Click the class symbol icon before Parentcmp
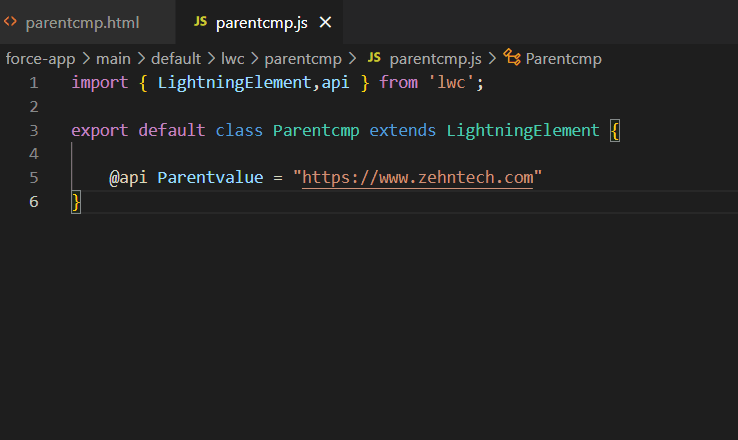Viewport: 738px width, 440px height. pyautogui.click(x=512, y=58)
